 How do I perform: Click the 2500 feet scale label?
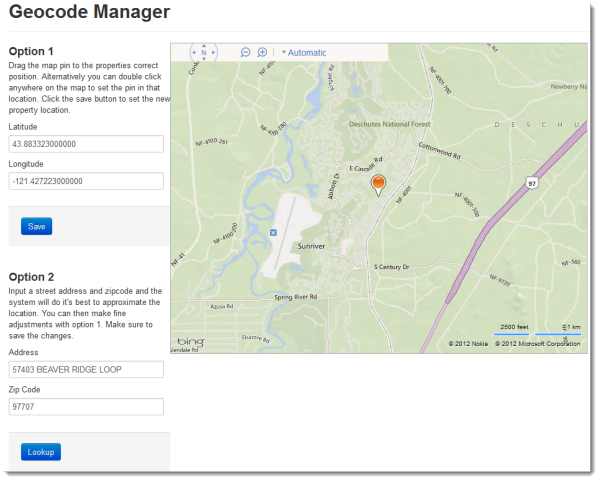pos(514,327)
